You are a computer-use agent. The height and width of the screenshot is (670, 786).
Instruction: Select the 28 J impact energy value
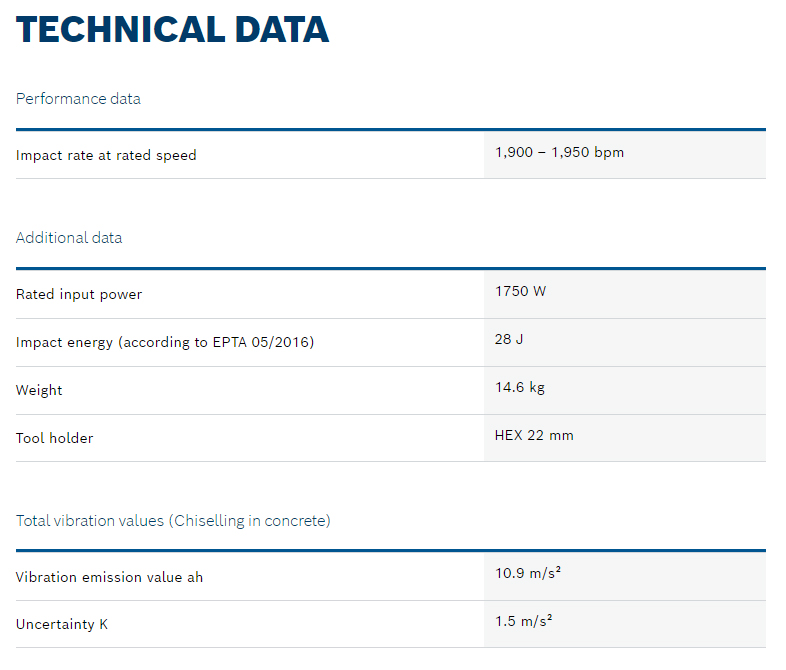point(509,340)
